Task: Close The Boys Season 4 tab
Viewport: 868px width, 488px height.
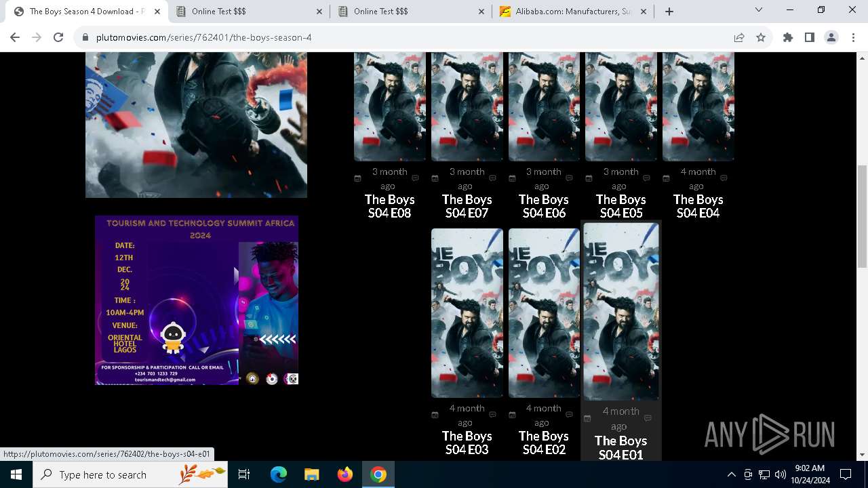Action: click(x=157, y=12)
